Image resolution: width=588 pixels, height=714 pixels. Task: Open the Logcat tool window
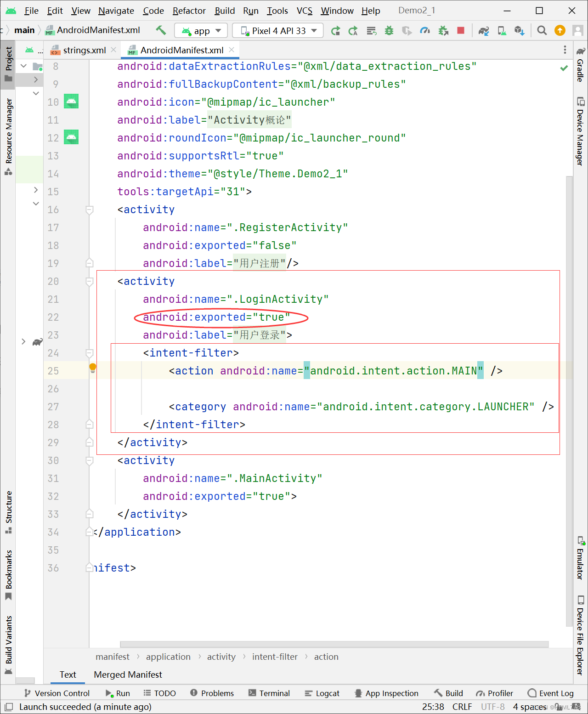[x=322, y=693]
